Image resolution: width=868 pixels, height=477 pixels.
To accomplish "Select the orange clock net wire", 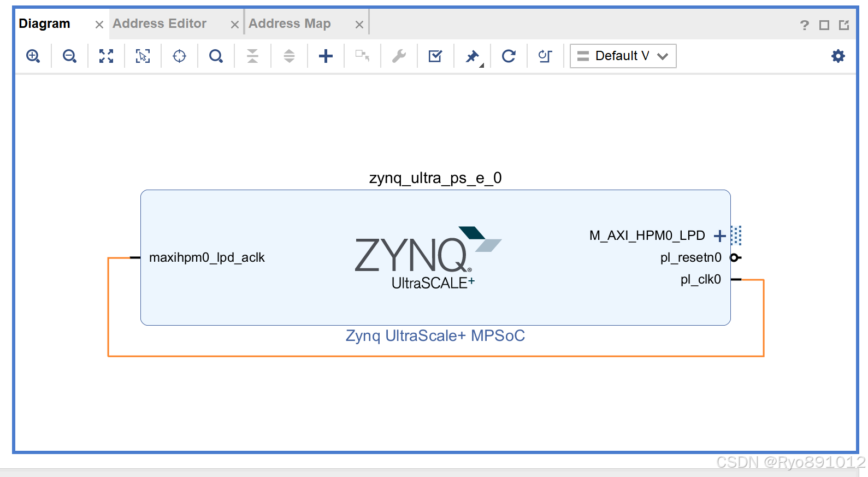I will coord(435,356).
